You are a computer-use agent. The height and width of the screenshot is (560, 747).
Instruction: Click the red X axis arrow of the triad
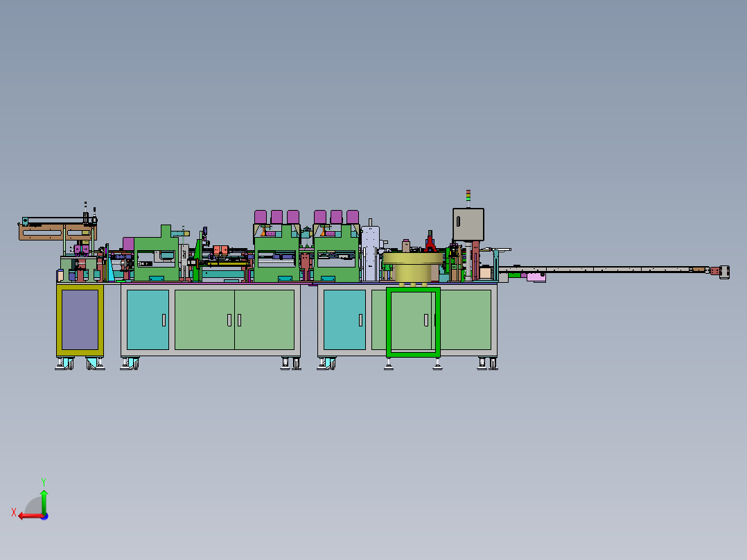pos(30,516)
